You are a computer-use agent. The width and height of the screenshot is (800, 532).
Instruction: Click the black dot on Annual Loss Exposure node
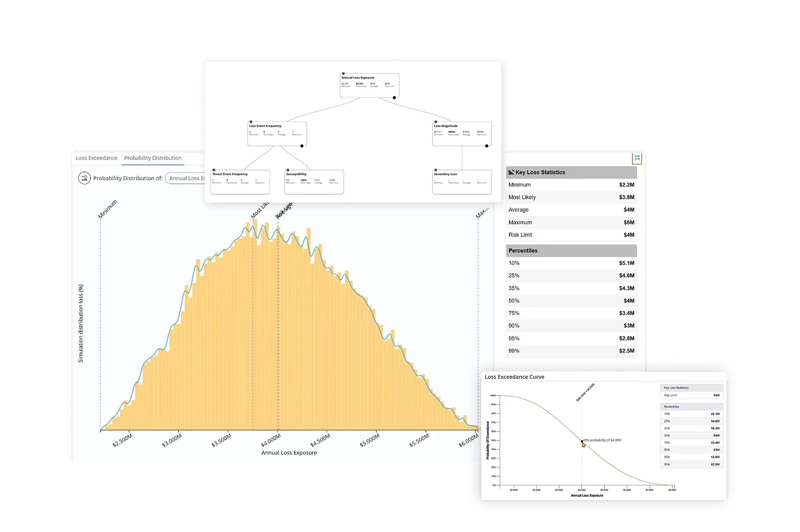point(394,98)
